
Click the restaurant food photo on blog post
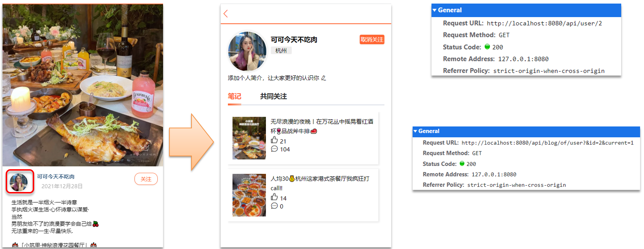click(83, 85)
